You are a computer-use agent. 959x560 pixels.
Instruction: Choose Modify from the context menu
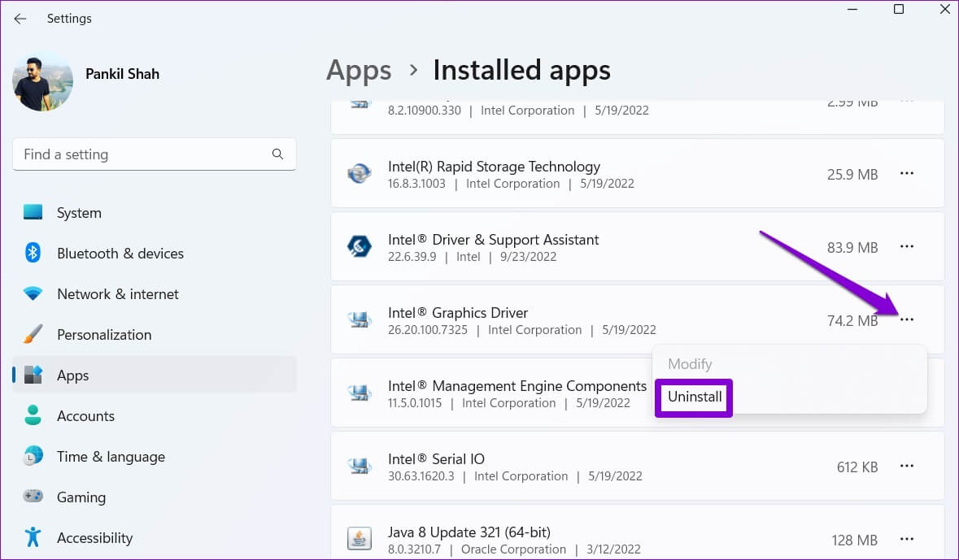(x=690, y=364)
